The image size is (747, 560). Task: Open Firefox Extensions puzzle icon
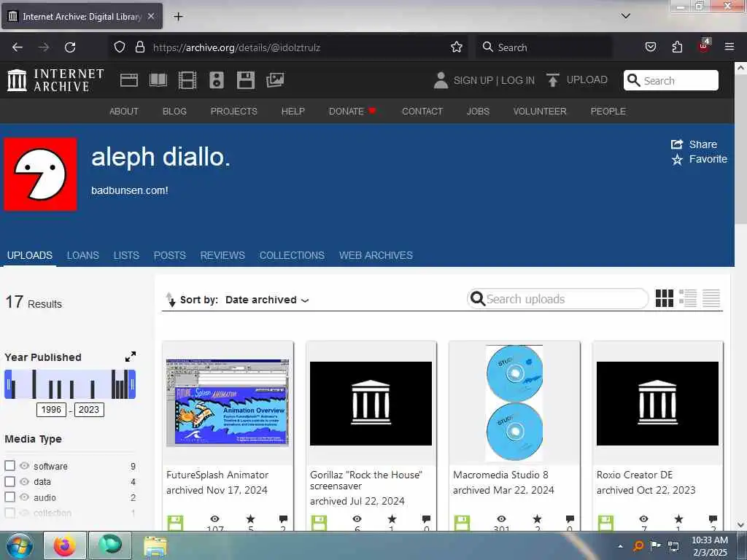677,47
